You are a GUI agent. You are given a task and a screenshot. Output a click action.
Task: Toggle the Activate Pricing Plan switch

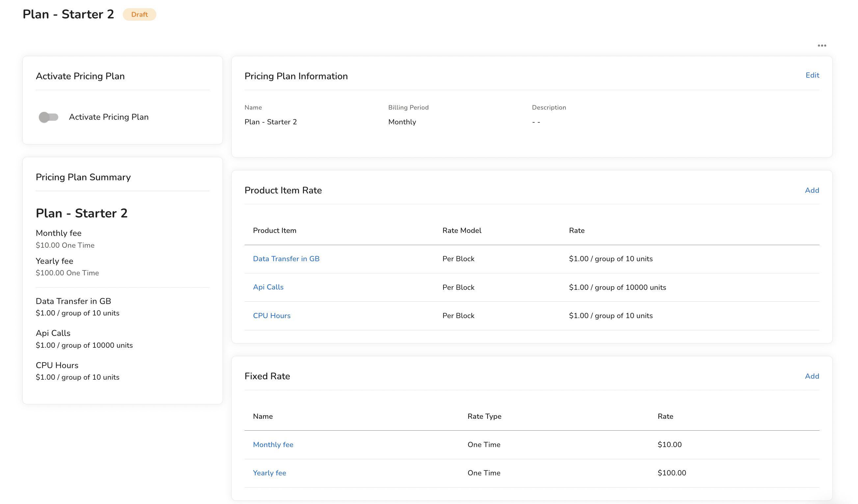[x=48, y=117]
